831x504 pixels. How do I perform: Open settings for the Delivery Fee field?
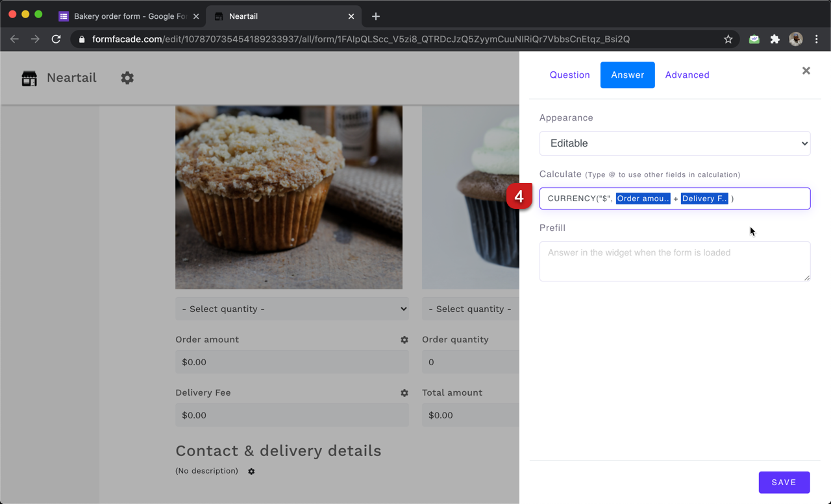(x=404, y=393)
